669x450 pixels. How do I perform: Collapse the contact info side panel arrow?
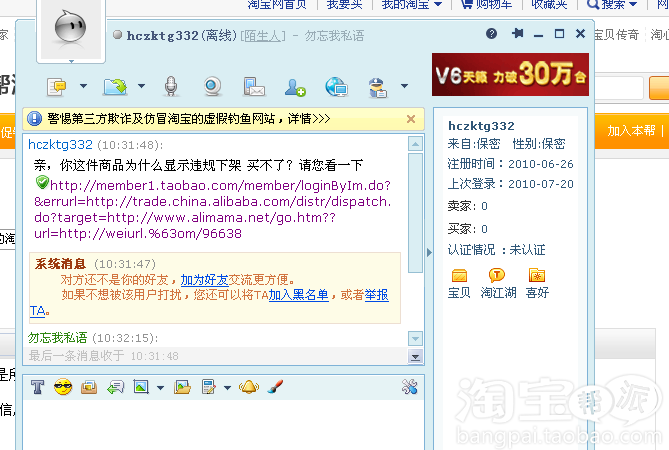click(x=431, y=252)
